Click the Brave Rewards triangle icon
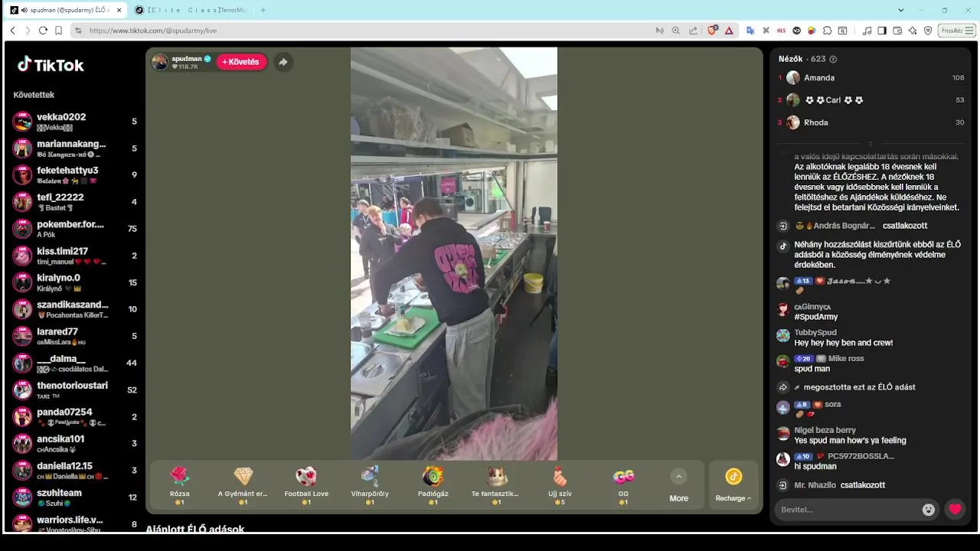Image resolution: width=980 pixels, height=551 pixels. click(x=729, y=31)
